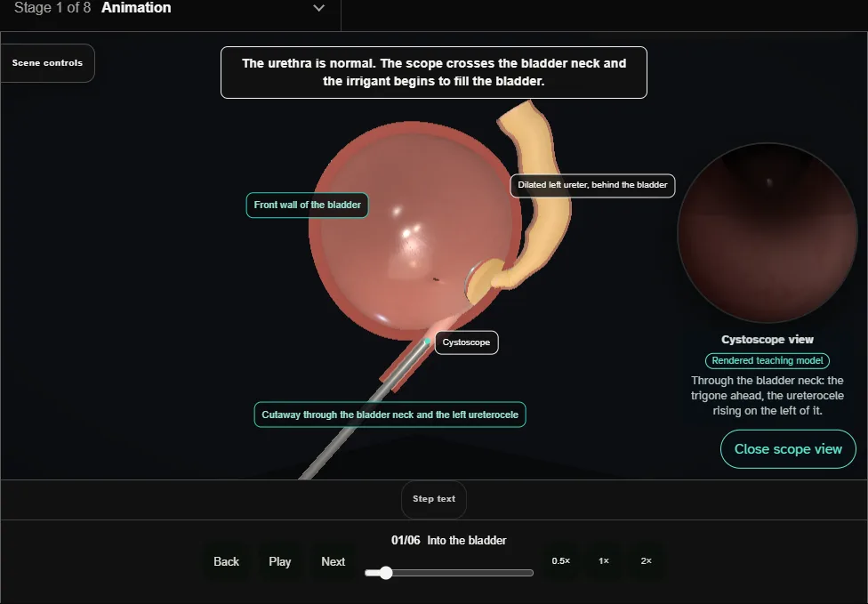Click the progress slider track
868x604 pixels.
coord(449,573)
